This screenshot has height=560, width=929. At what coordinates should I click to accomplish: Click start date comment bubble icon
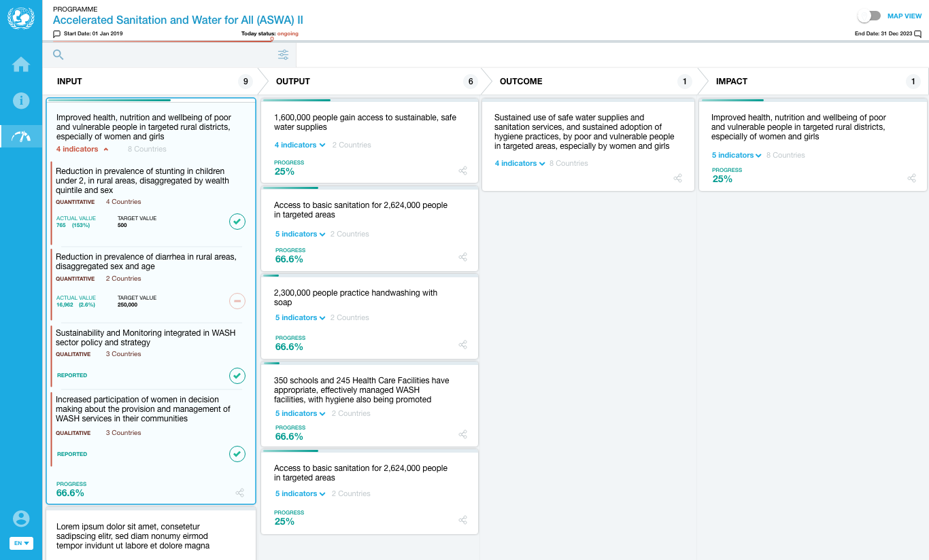click(56, 34)
